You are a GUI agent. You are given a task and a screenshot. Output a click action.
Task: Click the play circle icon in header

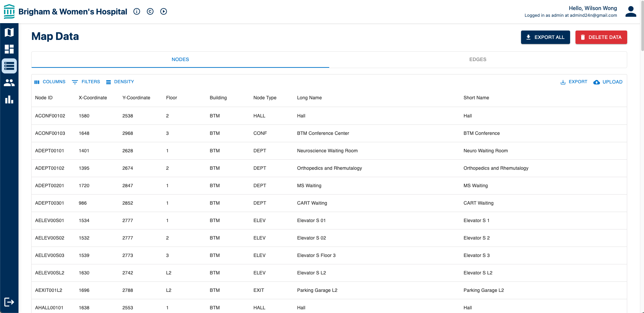(164, 11)
